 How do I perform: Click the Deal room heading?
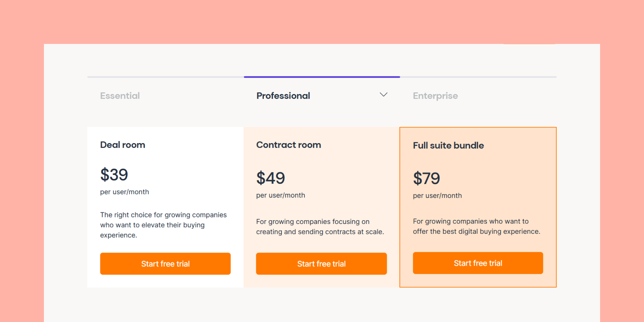[x=123, y=145]
